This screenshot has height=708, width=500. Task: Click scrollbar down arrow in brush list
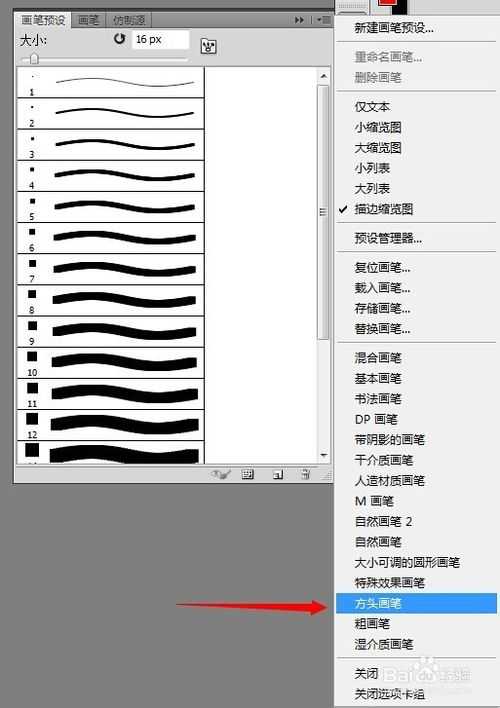tap(323, 455)
